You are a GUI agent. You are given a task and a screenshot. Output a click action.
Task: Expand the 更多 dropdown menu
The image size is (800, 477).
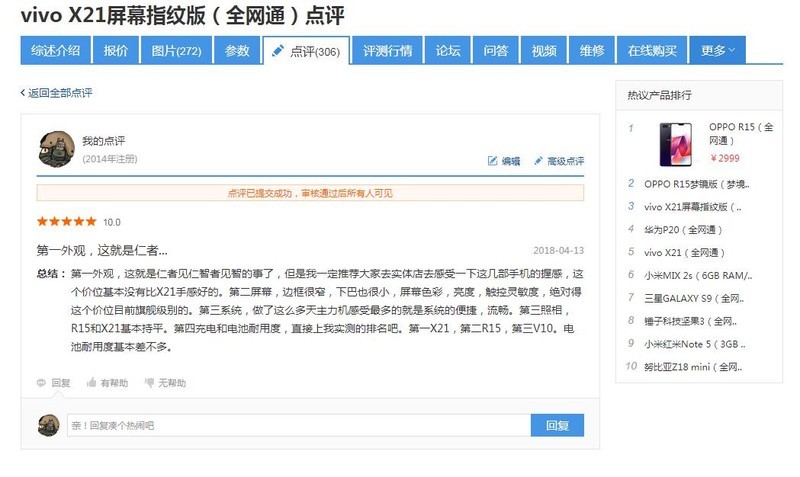coord(718,51)
